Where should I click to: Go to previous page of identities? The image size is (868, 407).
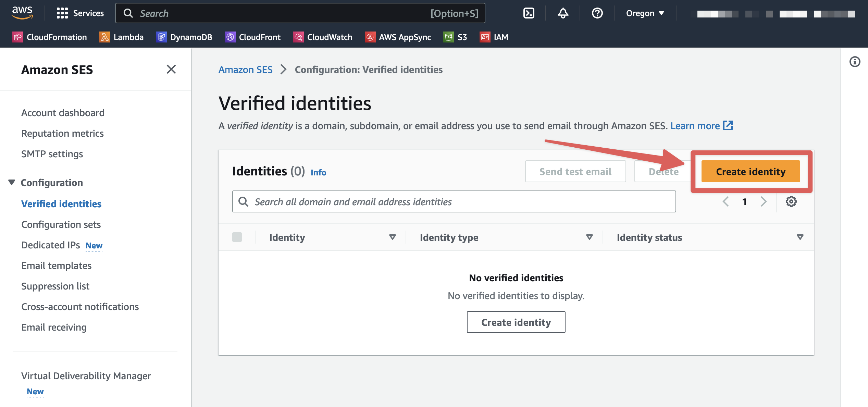click(726, 201)
